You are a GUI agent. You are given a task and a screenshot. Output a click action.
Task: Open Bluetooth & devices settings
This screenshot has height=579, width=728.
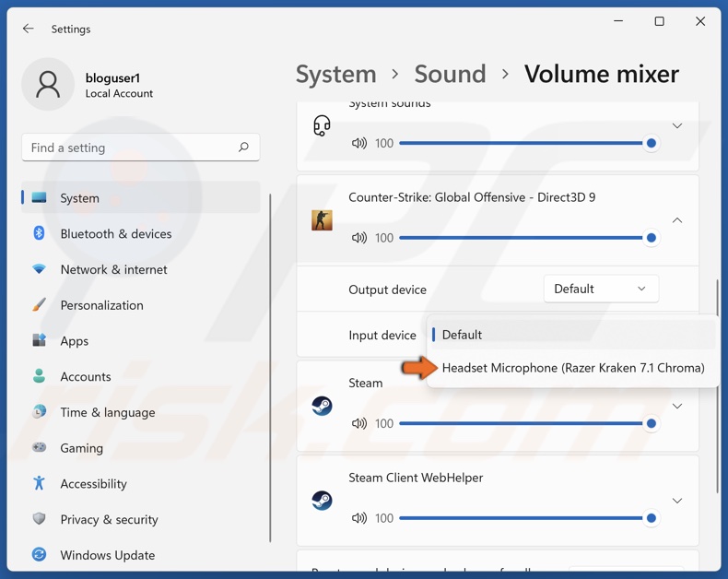[141, 233]
